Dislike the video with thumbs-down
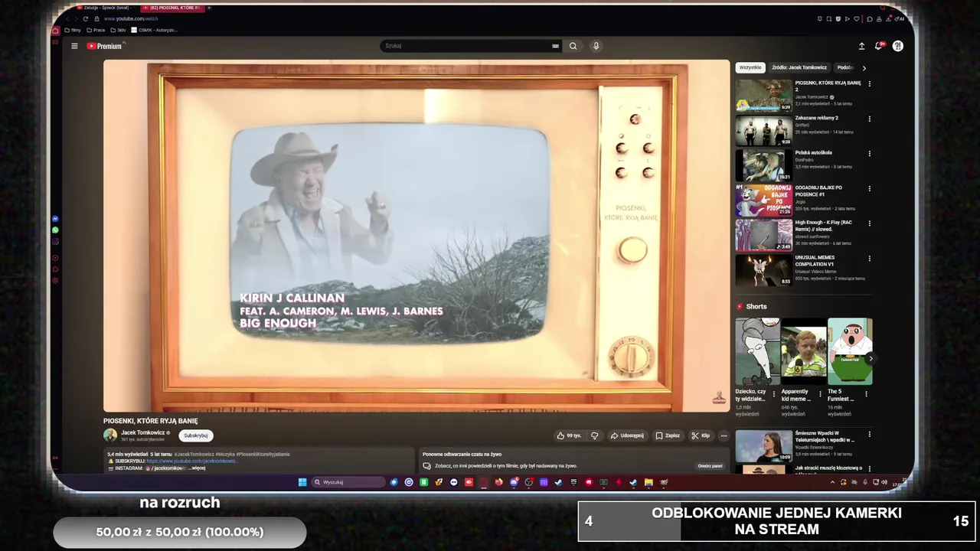 [594, 435]
